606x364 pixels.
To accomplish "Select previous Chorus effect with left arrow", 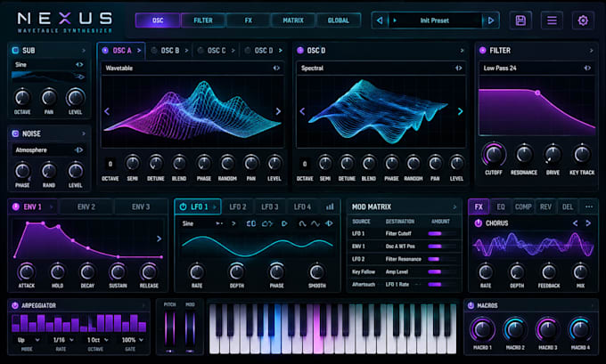I will tap(575, 223).
